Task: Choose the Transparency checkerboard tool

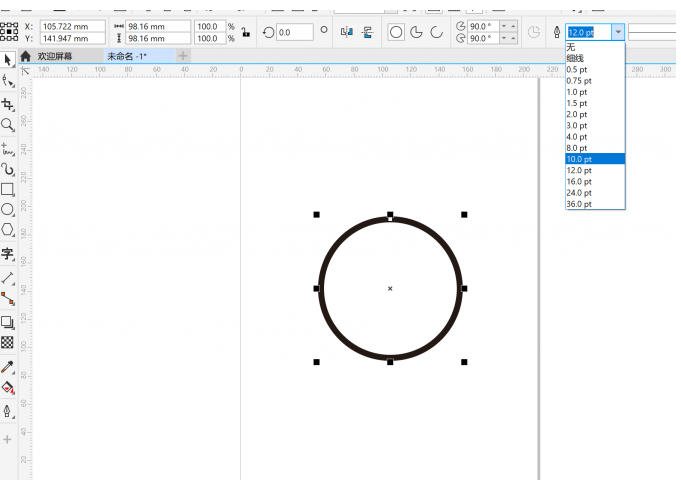Action: tap(8, 343)
